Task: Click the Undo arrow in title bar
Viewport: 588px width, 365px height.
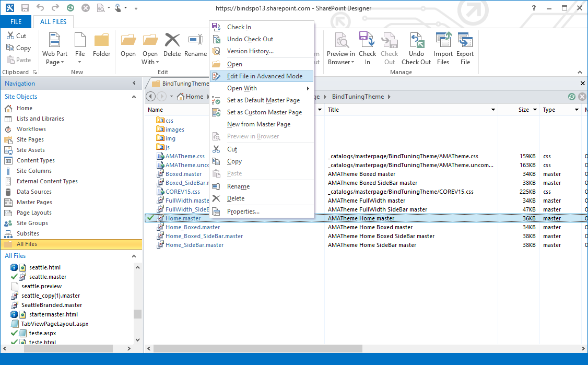Action: click(40, 8)
